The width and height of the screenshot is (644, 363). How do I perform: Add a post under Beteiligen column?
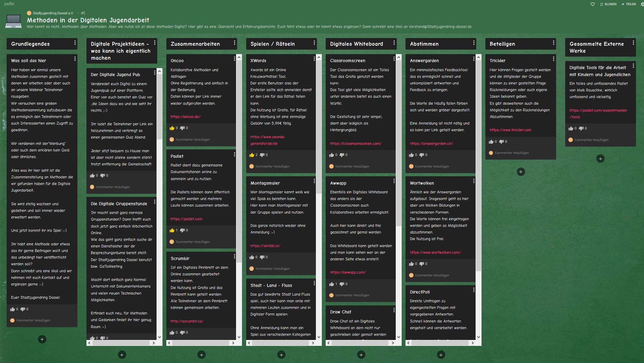521,172
